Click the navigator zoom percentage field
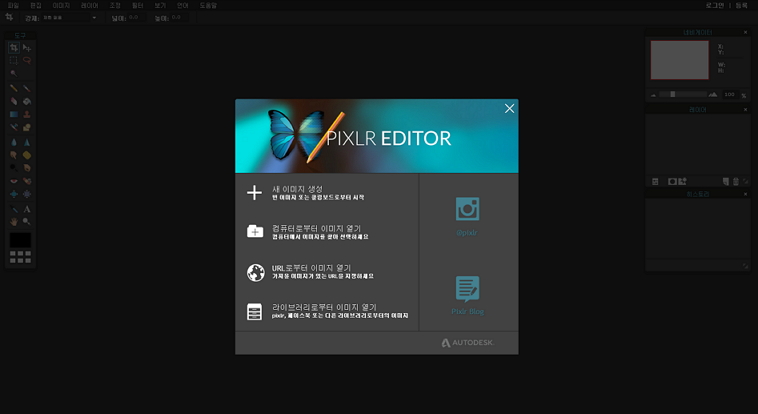 729,94
